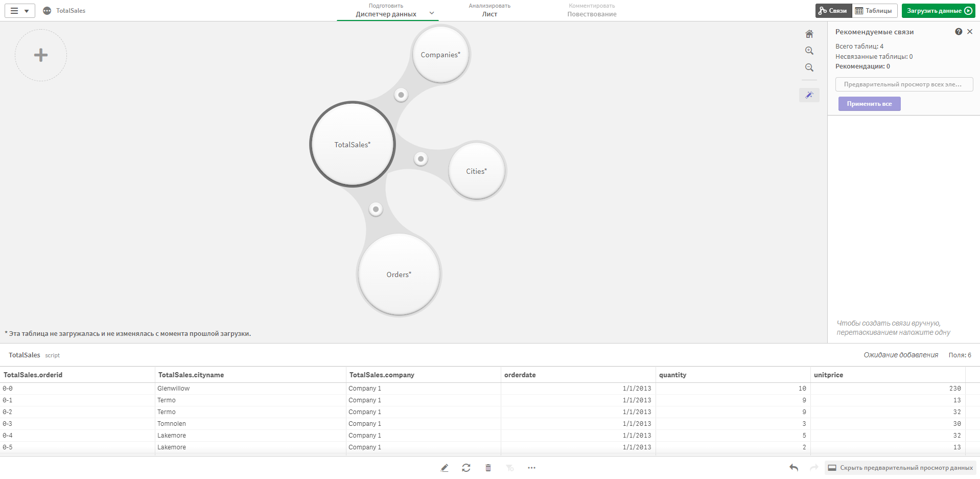Delete the table using the trash icon
Screen dimensions: 980x479
488,468
